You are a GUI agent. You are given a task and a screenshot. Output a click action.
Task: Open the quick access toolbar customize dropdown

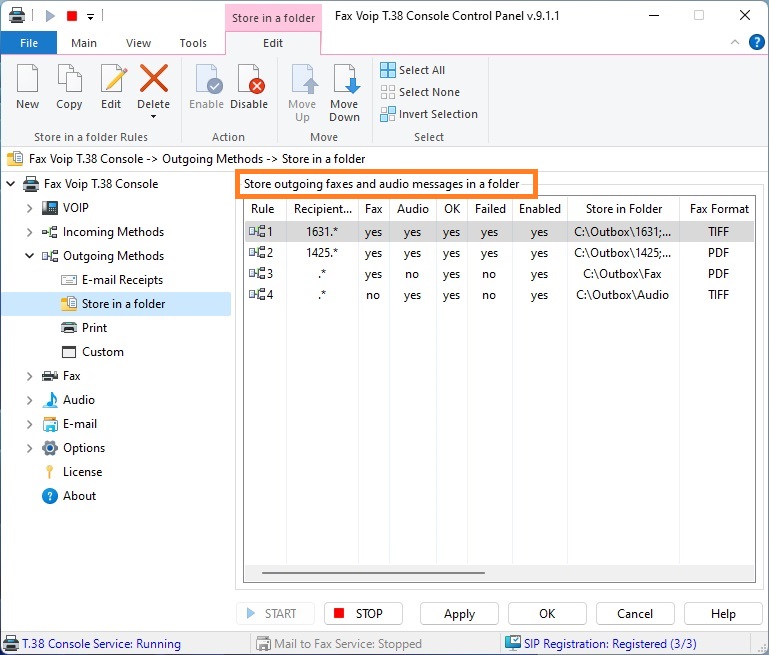[90, 17]
